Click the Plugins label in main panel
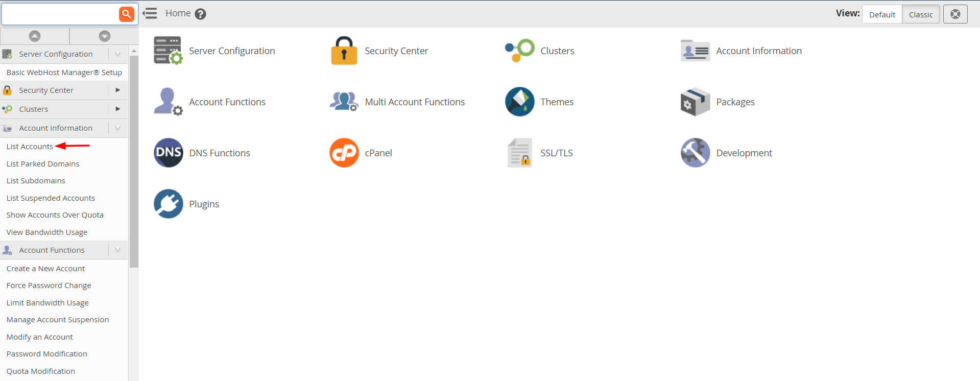The width and height of the screenshot is (980, 381). pos(204,204)
